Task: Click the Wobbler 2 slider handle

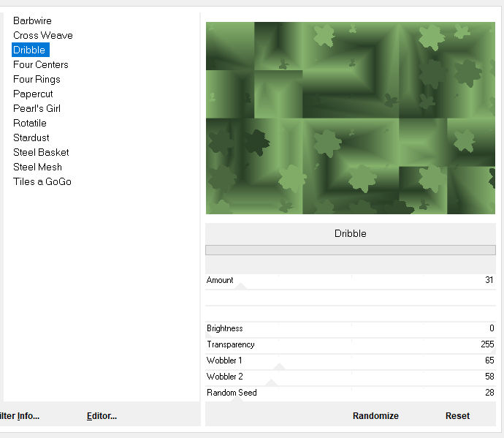Action: [x=271, y=382]
